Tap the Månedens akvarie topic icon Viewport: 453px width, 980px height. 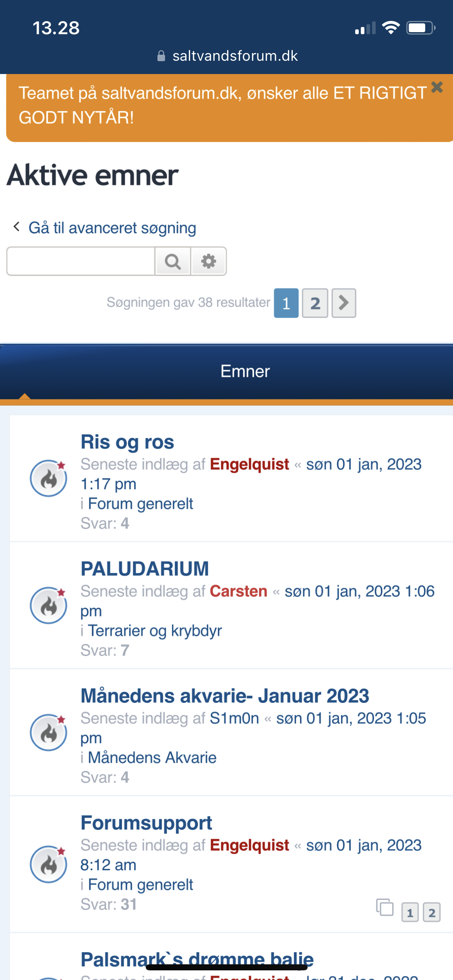click(49, 733)
